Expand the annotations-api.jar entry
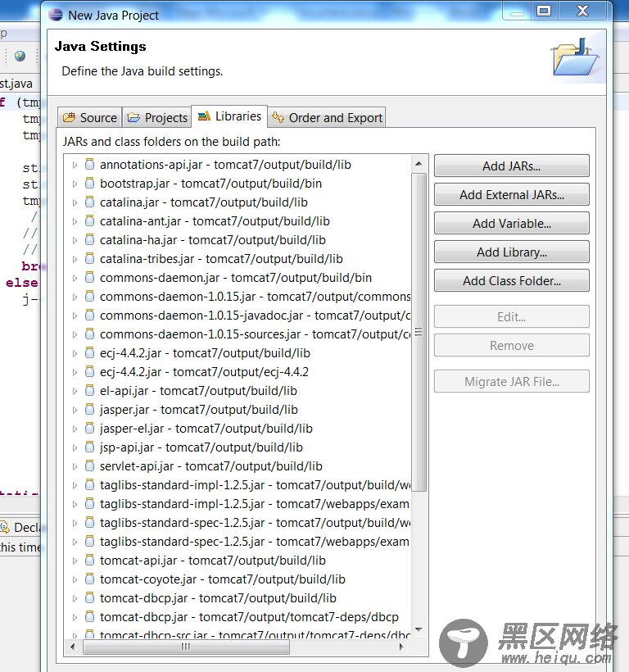 click(75, 165)
